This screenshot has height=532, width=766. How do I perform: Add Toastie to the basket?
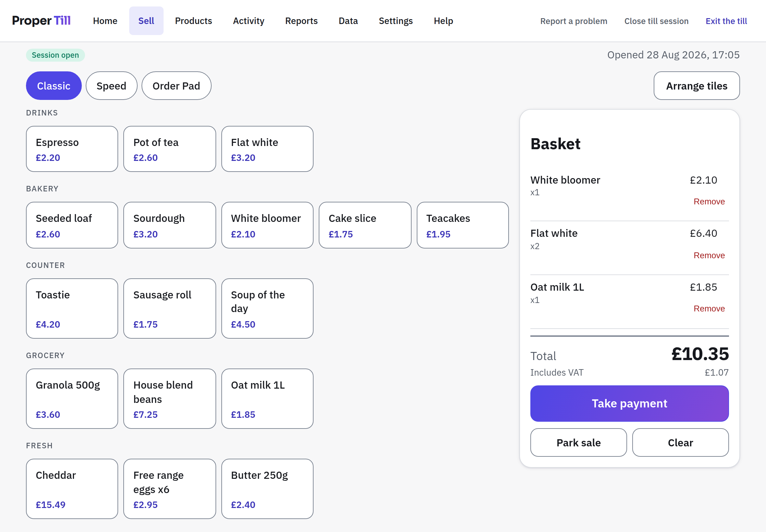[x=72, y=308]
